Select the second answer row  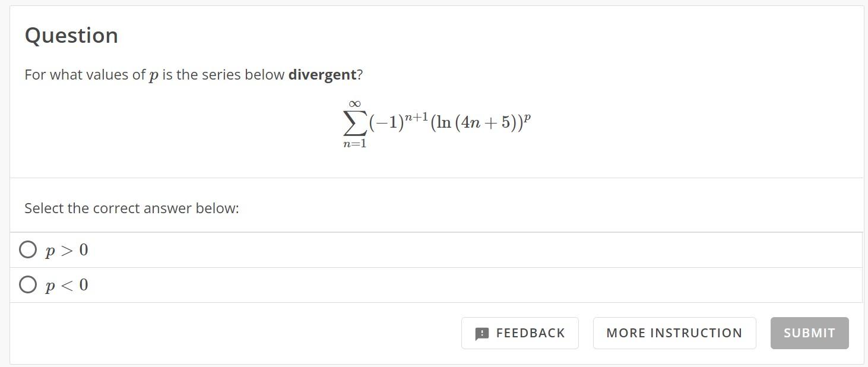[x=237, y=284]
